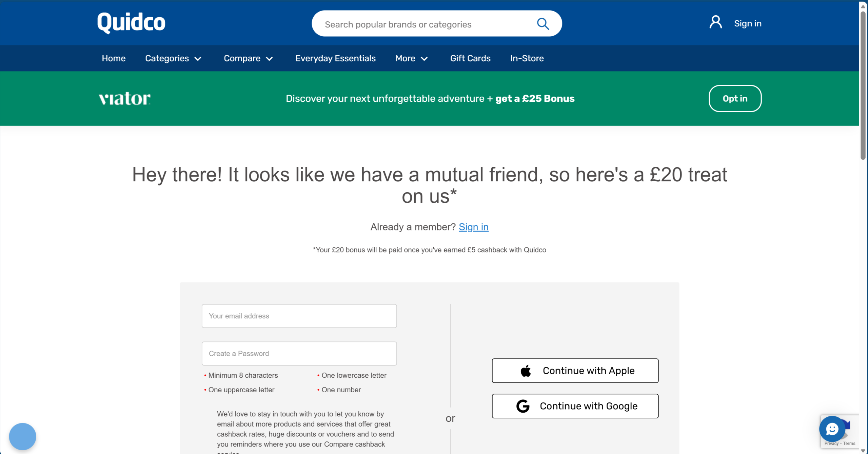Click the email address input field
Viewport: 868px width, 454px height.
coord(299,316)
